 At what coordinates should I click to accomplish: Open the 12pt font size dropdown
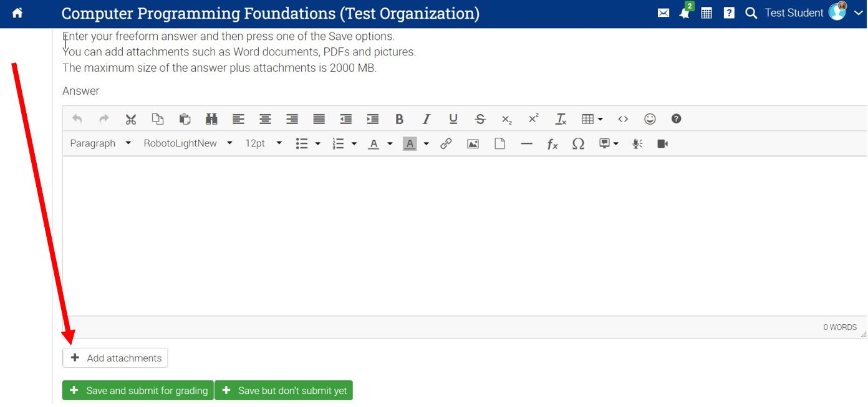click(263, 143)
